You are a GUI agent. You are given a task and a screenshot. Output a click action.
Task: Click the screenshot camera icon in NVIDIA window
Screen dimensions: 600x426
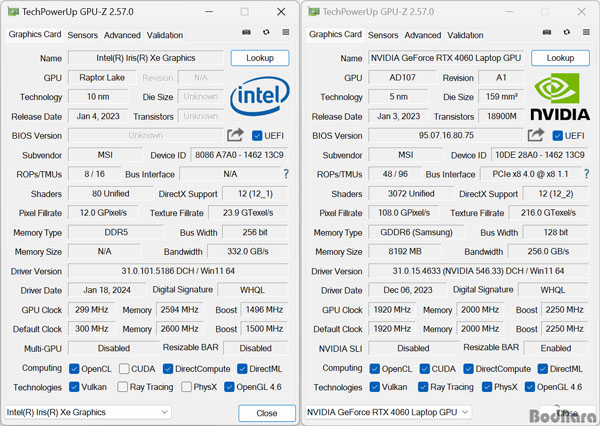[547, 32]
